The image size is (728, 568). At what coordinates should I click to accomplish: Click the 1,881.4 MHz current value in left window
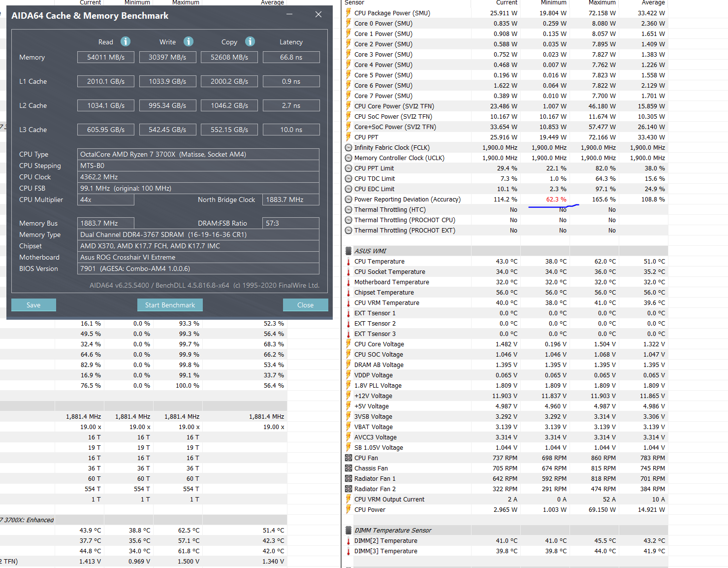tap(84, 416)
